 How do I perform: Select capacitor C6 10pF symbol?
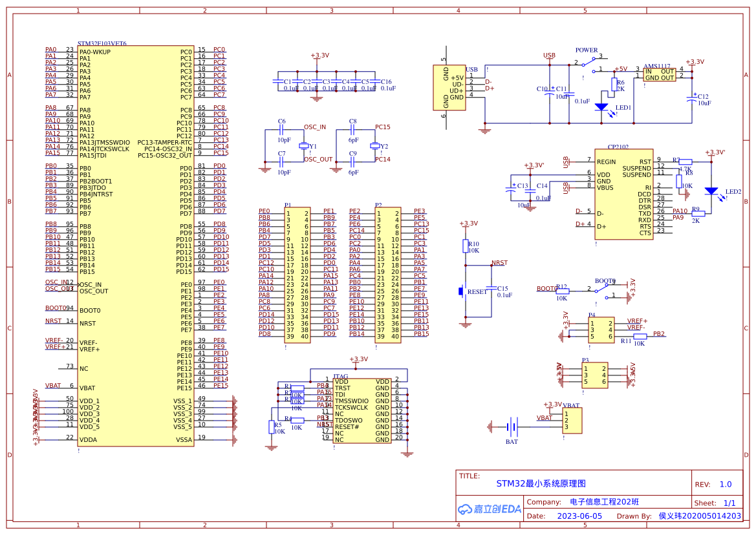click(x=281, y=129)
